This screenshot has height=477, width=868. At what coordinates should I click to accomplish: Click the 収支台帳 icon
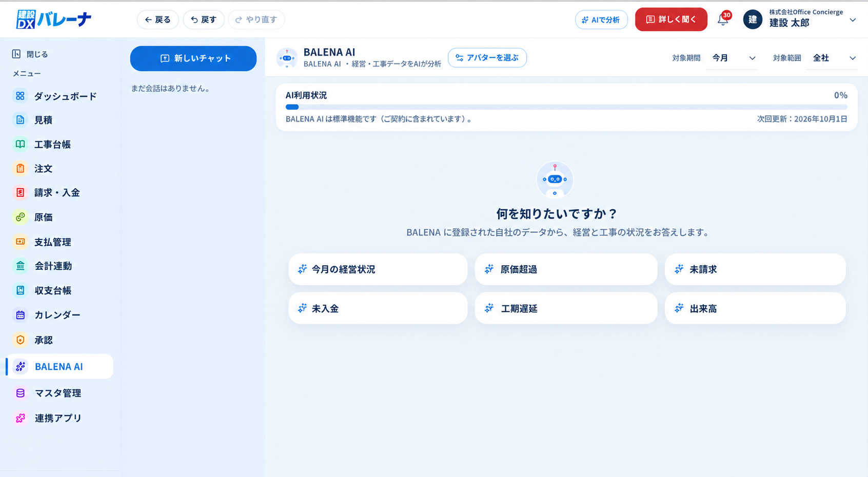20,290
